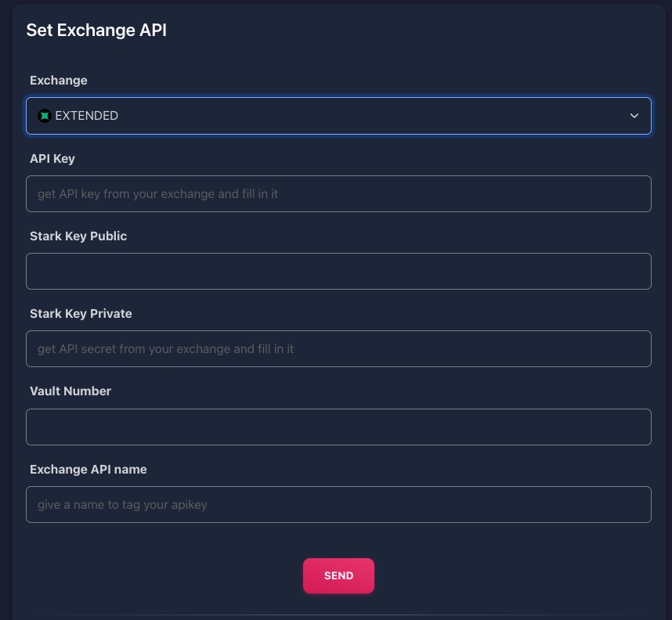Click the 'API Key' label text
The image size is (672, 620).
[x=52, y=159]
